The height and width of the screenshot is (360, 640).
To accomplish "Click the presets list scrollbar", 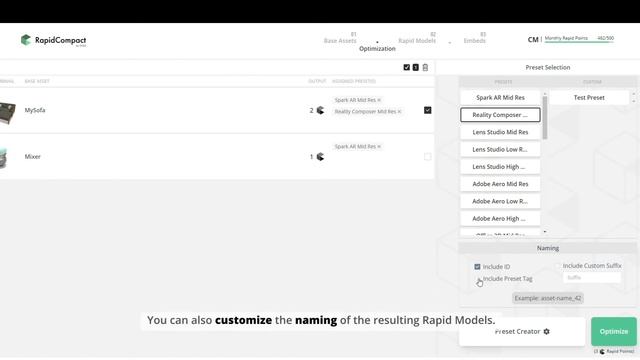I will [x=545, y=118].
